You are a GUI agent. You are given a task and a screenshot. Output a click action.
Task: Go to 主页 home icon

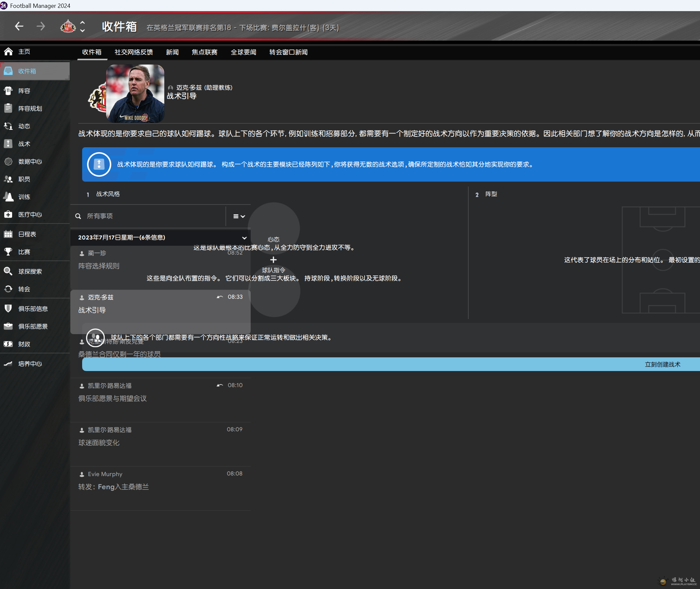coord(9,51)
